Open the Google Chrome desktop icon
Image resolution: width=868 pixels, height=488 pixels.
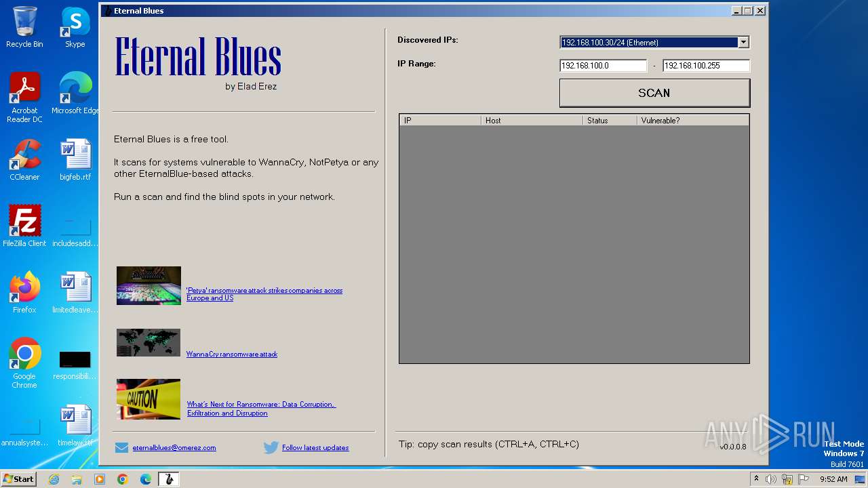(x=24, y=363)
